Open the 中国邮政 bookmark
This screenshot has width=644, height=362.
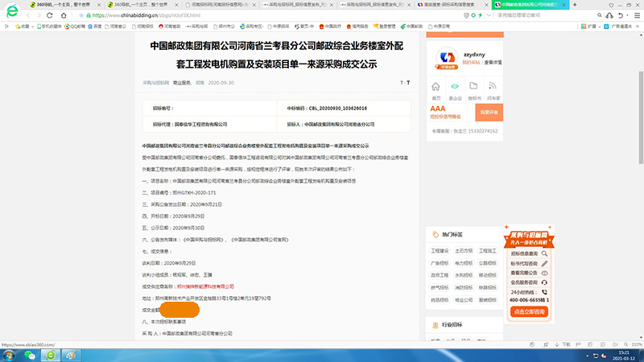(411, 27)
